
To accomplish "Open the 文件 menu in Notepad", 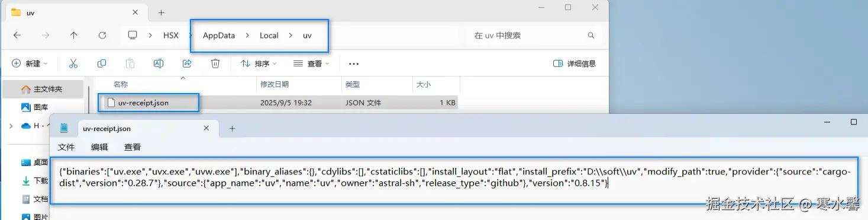I will 66,147.
